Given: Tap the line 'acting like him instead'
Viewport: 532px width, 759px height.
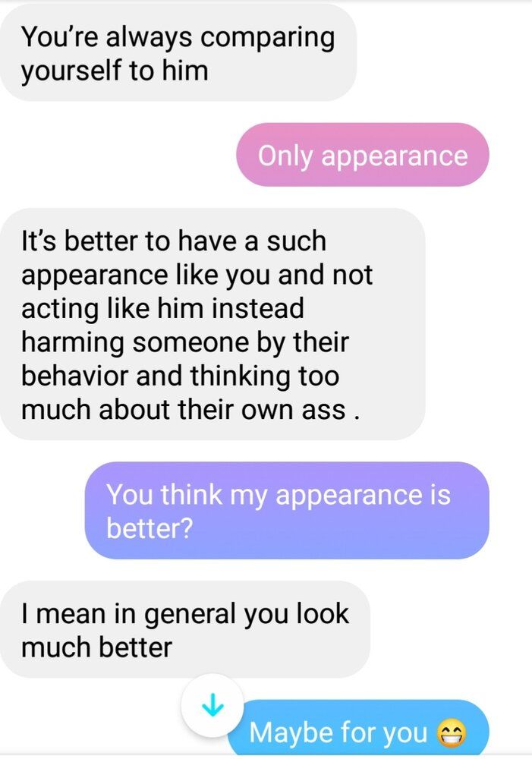Looking at the screenshot, I should (x=162, y=310).
